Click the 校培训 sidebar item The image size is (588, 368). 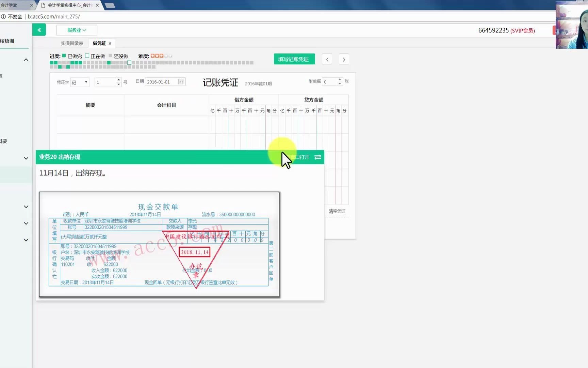point(7,41)
